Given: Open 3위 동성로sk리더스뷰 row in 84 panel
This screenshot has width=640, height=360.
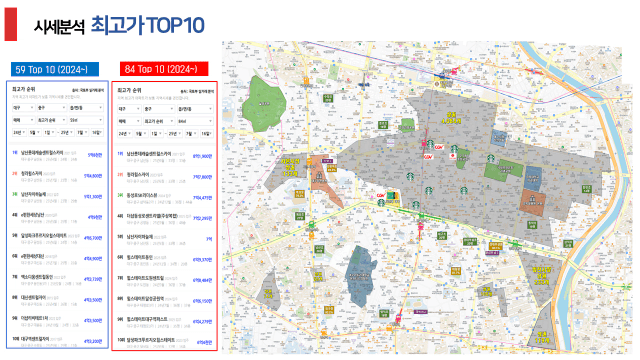Looking at the screenshot, I should tap(164, 198).
